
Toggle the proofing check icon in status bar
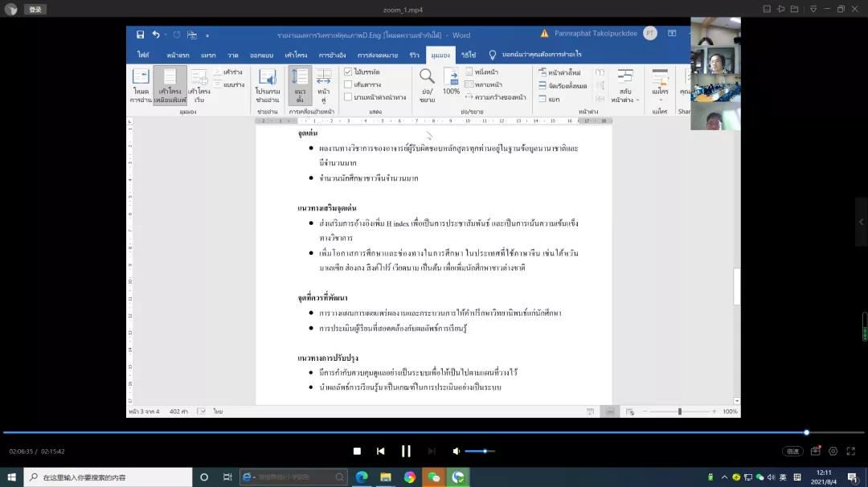[x=202, y=411]
